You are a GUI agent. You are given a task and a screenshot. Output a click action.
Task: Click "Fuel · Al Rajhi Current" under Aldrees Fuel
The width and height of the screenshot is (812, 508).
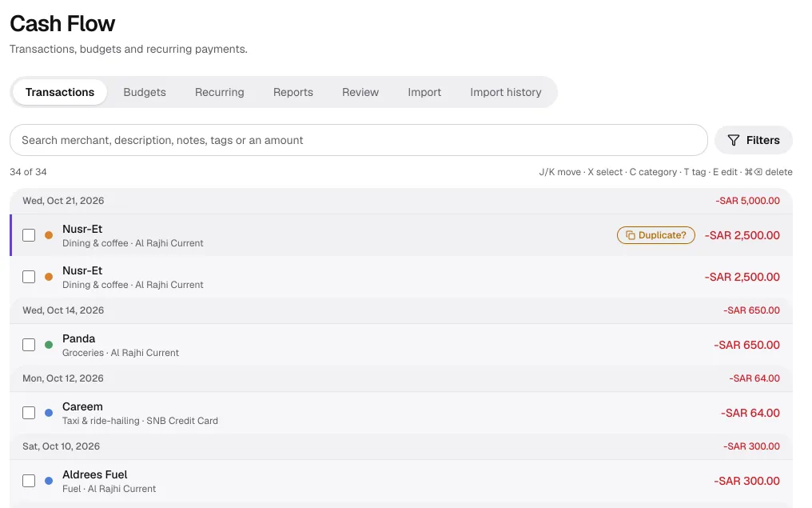[x=109, y=488]
